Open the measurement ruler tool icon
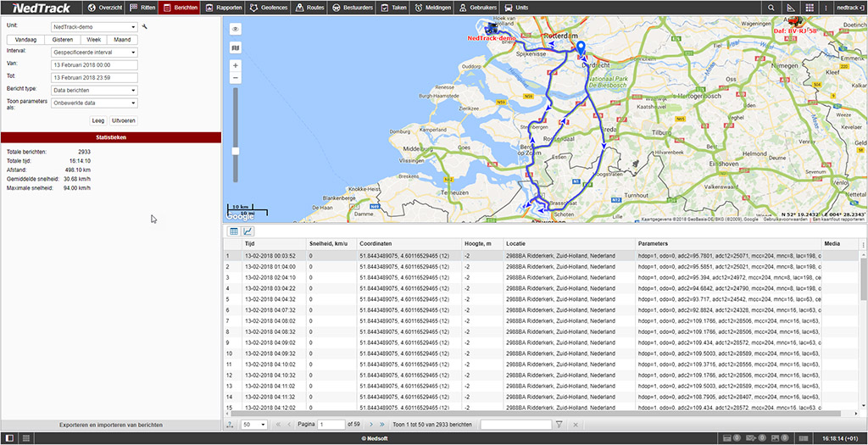Screen dimensions: 868x445 point(791,8)
